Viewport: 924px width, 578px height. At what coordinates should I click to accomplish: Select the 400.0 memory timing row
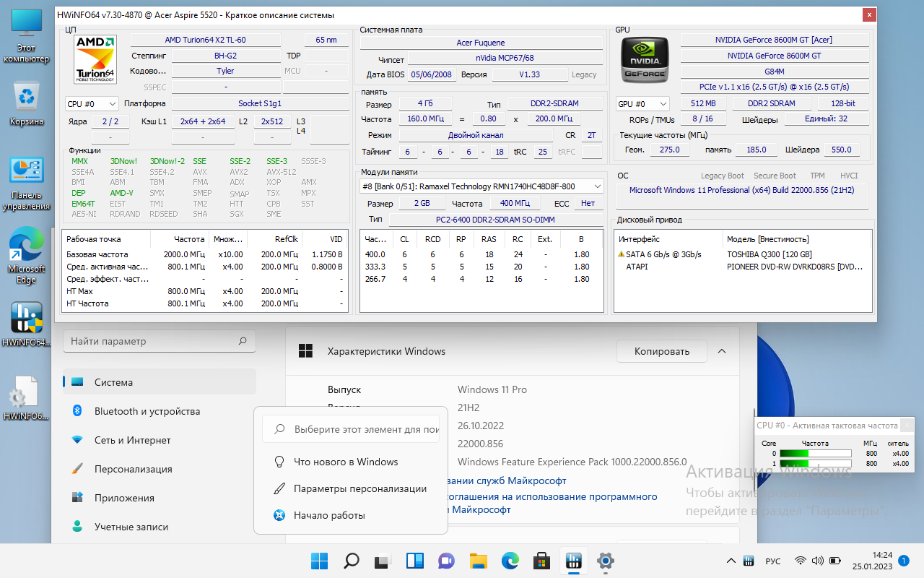pyautogui.click(x=481, y=254)
